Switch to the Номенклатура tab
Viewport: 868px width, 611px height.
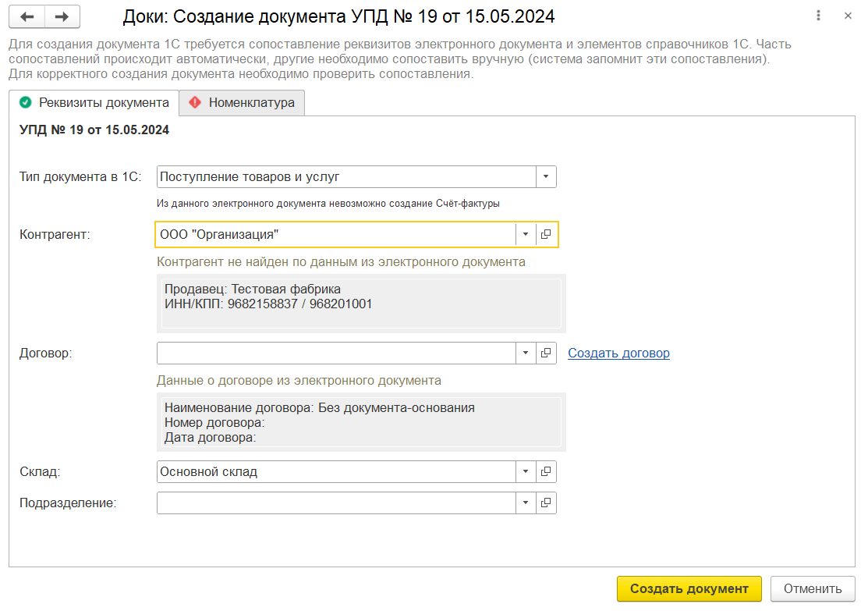pos(242,102)
